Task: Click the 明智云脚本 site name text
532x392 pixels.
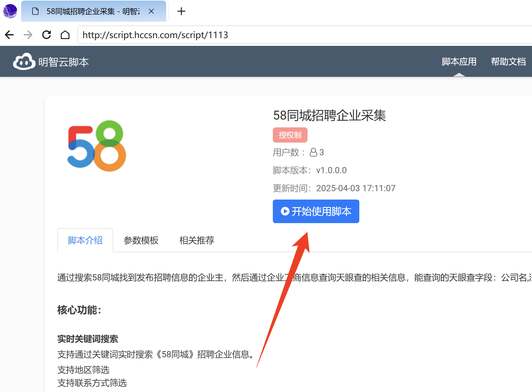Action: [x=64, y=62]
